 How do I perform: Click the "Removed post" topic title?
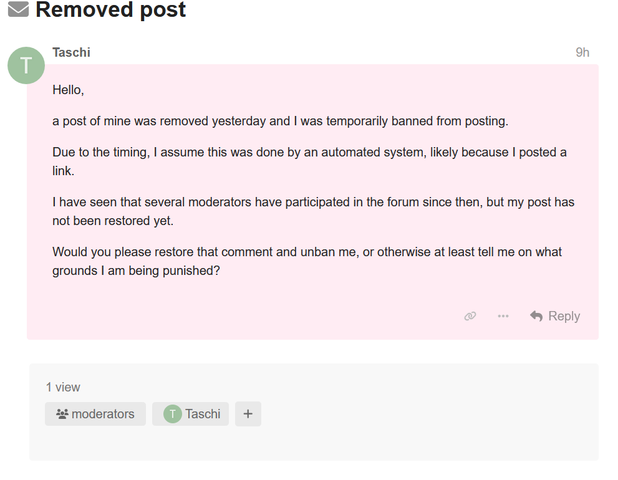tap(110, 11)
